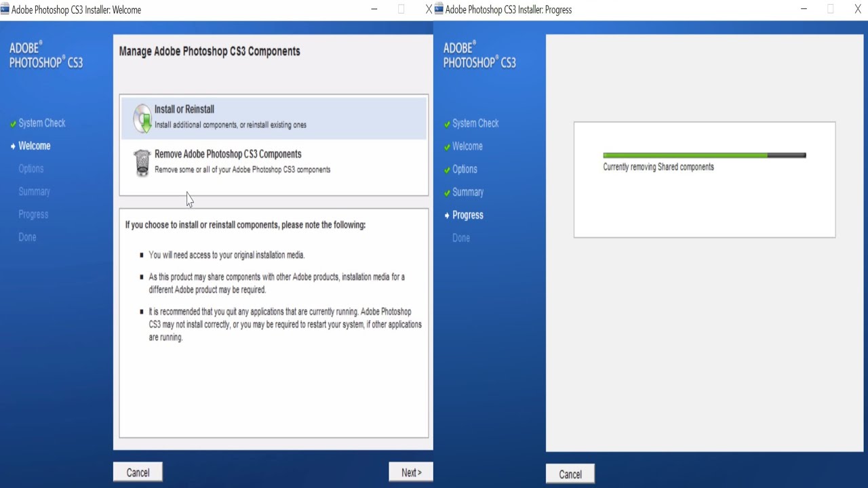Click the arrow marker beside Progress step
The height and width of the screenshot is (488, 868).
pos(447,216)
